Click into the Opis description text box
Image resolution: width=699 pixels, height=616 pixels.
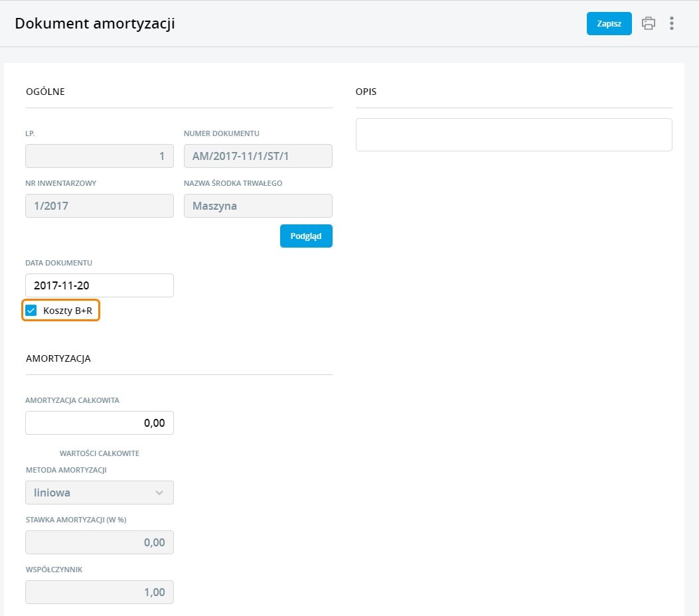(514, 135)
